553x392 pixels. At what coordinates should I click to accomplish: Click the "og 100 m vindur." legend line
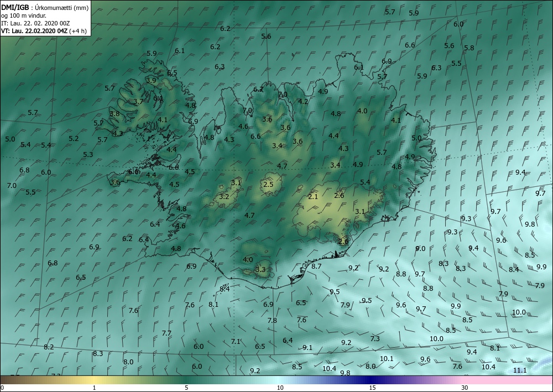coord(24,15)
